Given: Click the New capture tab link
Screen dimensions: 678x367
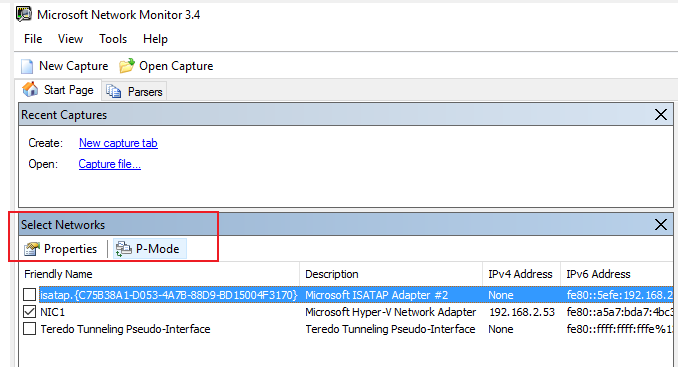Looking at the screenshot, I should tap(118, 143).
